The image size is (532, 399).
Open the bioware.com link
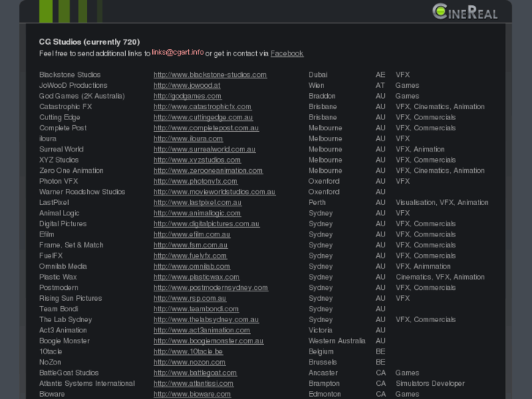[x=192, y=395]
